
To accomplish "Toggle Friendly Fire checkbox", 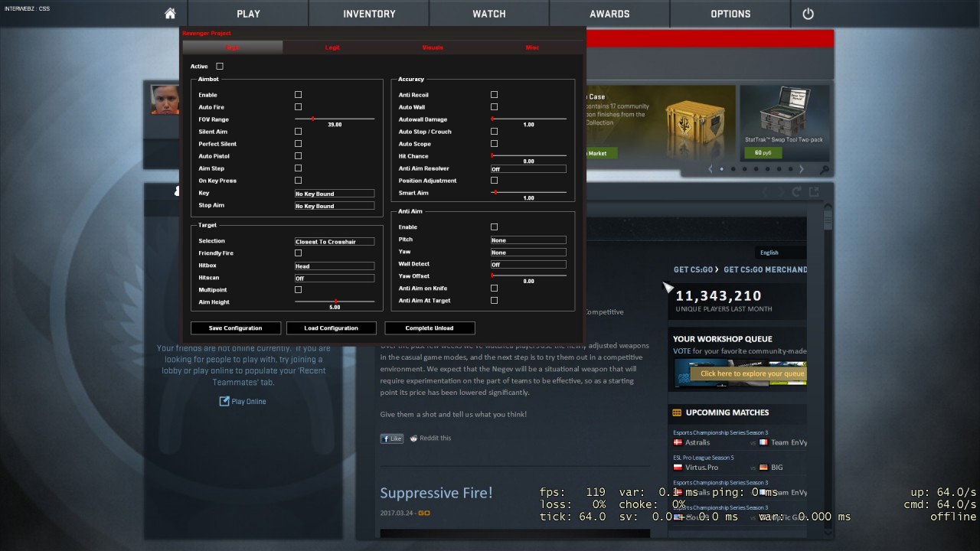I will click(299, 253).
